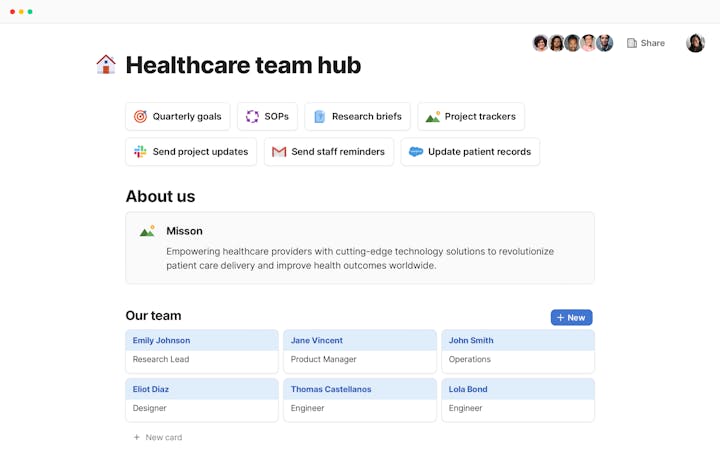
Task: Click the first collaborator avatar in the group
Action: 541,43
